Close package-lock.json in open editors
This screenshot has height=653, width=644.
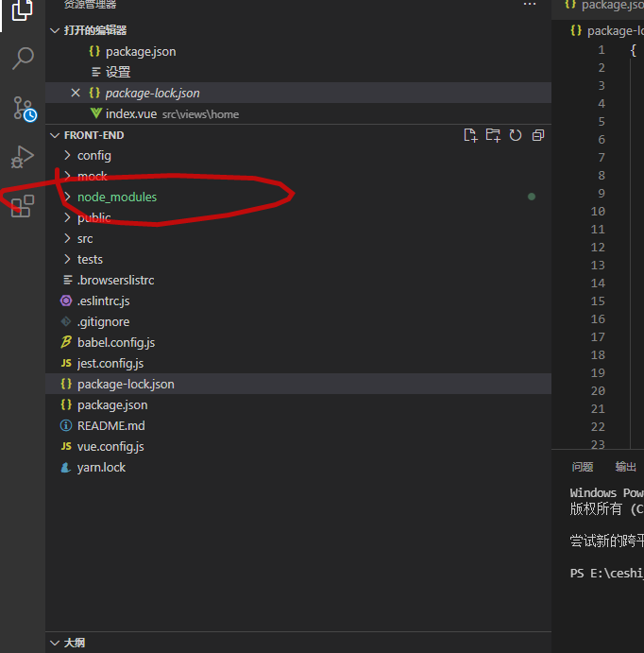[76, 93]
